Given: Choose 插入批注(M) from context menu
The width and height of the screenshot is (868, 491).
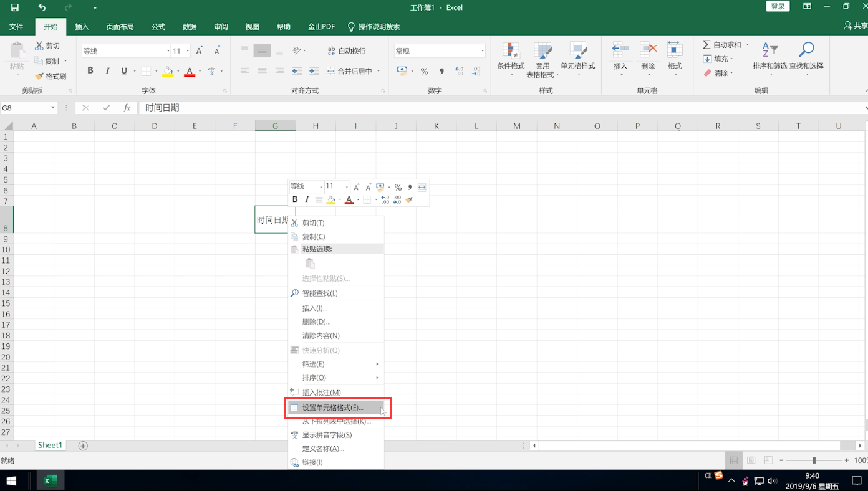Looking at the screenshot, I should pyautogui.click(x=336, y=393).
